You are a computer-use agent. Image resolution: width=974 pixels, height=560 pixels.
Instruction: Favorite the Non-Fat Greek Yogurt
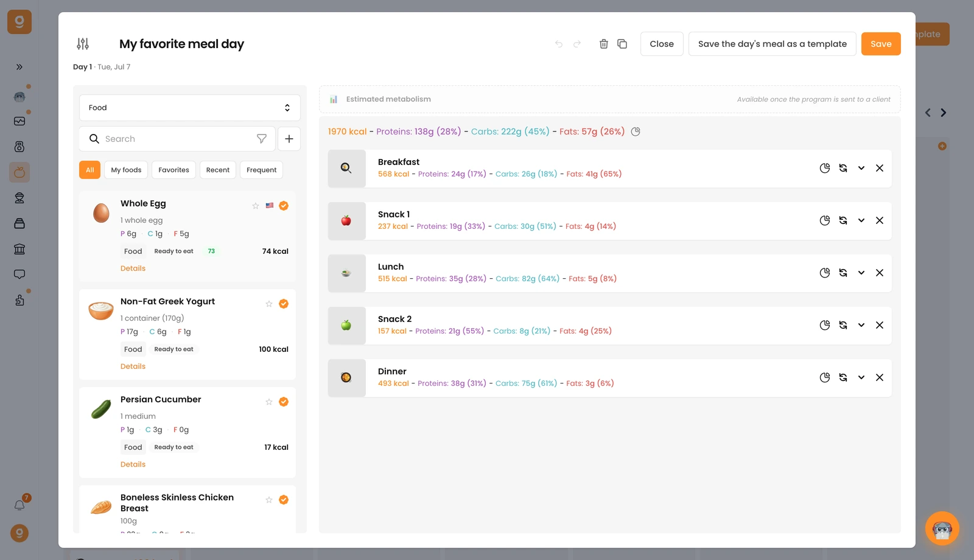[269, 304]
